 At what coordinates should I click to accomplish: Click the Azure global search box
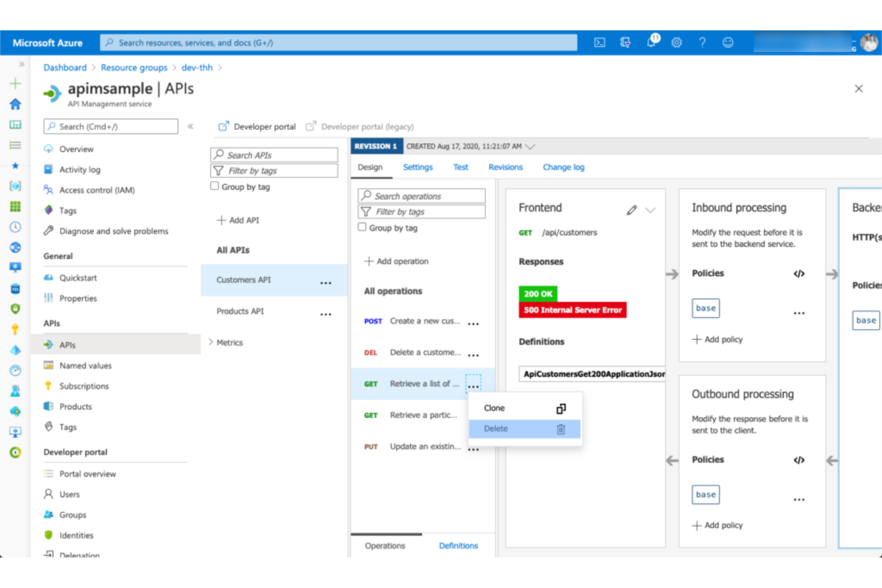(338, 43)
